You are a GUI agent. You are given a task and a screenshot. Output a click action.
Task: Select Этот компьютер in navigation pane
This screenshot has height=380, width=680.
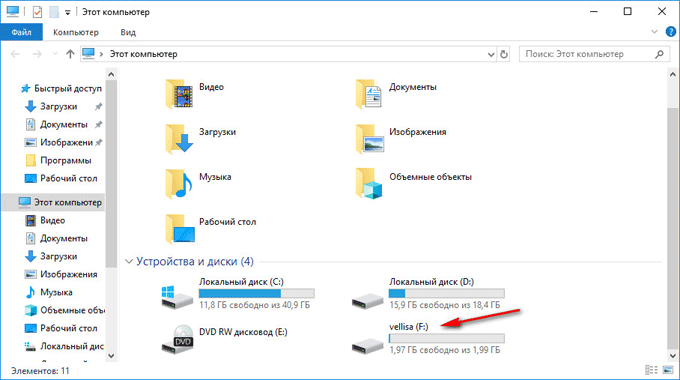click(54, 202)
